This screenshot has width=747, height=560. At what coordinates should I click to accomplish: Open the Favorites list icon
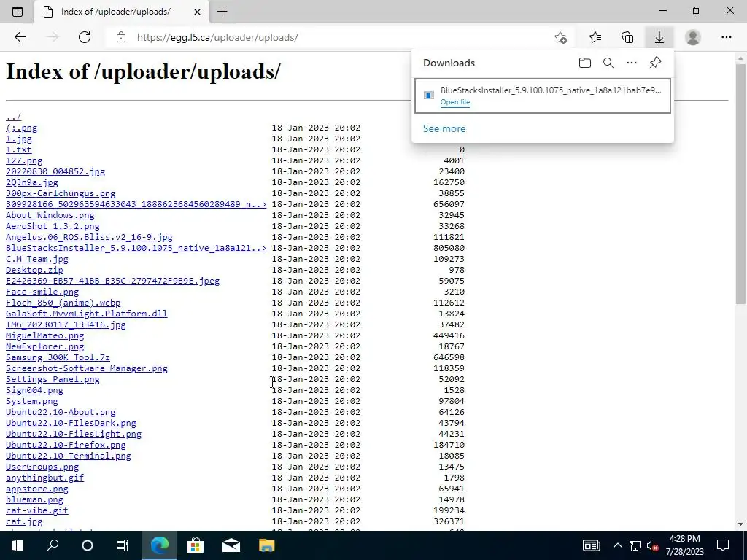click(x=595, y=37)
